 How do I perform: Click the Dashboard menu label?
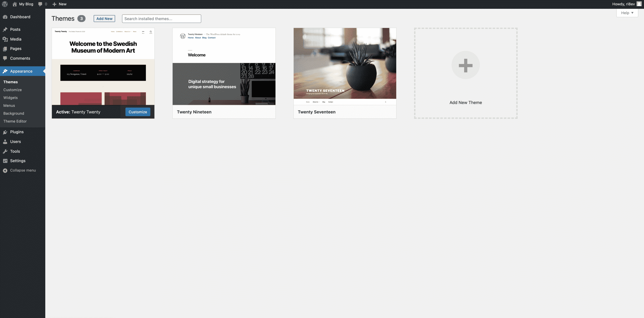20,17
